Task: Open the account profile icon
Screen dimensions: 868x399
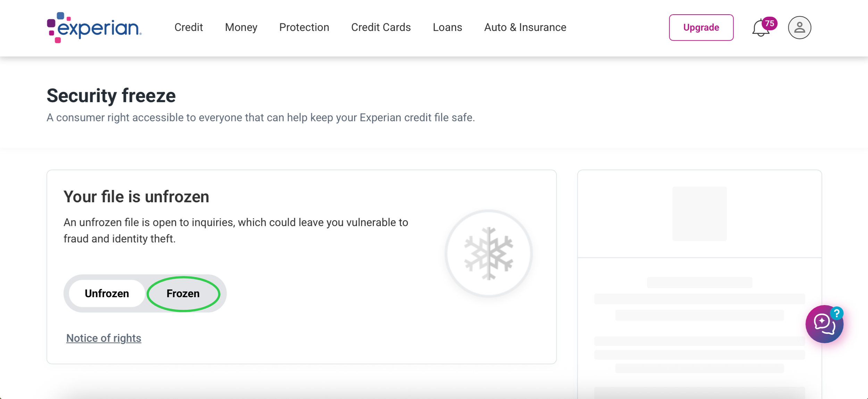Action: tap(799, 27)
